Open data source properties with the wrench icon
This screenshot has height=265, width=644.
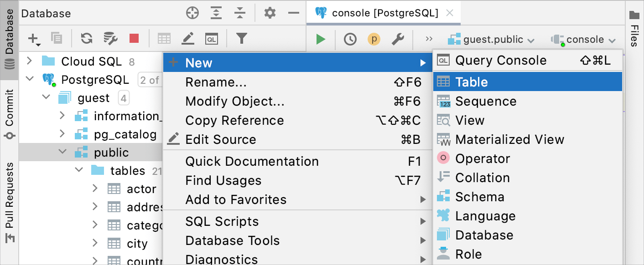point(398,39)
